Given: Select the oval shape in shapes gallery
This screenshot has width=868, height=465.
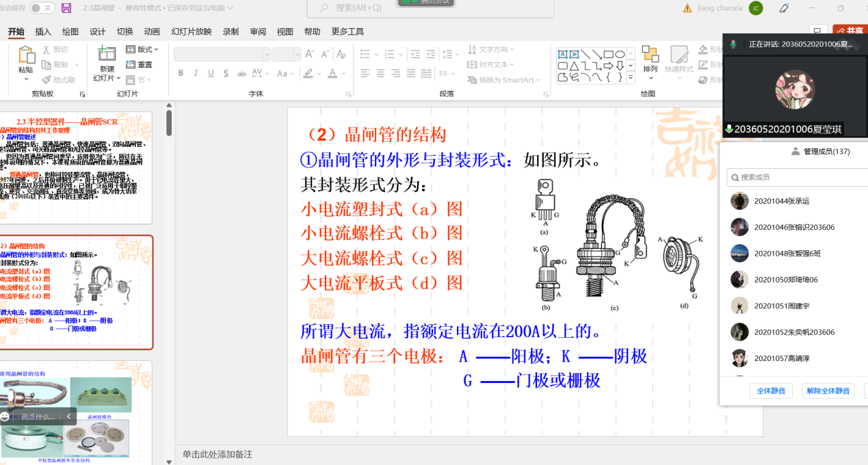Looking at the screenshot, I should 619,55.
